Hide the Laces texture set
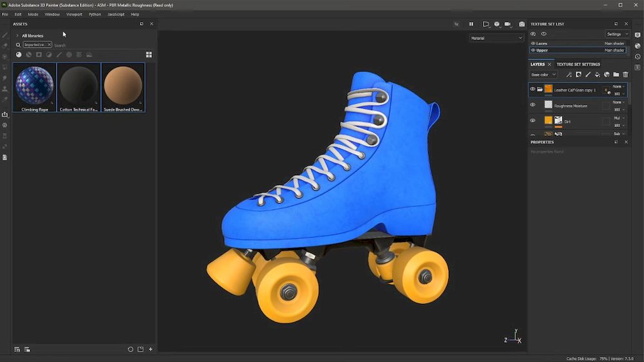The height and width of the screenshot is (362, 644). pos(533,43)
